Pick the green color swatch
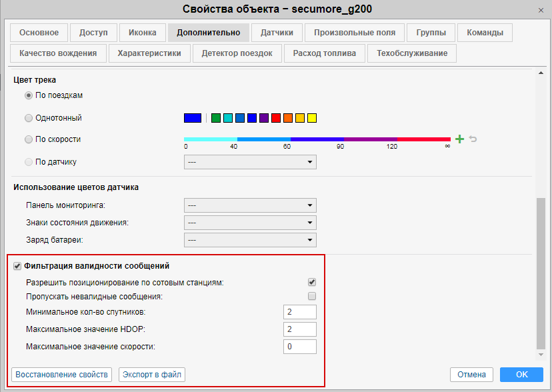Viewport: 552px width, 392px height. [x=215, y=118]
